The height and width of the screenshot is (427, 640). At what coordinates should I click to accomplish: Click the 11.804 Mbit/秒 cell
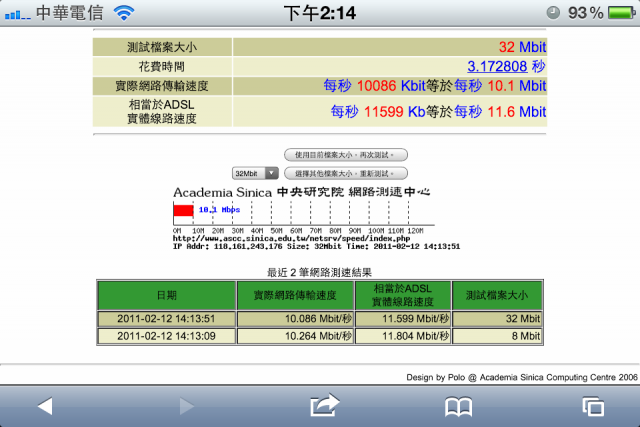[403, 336]
